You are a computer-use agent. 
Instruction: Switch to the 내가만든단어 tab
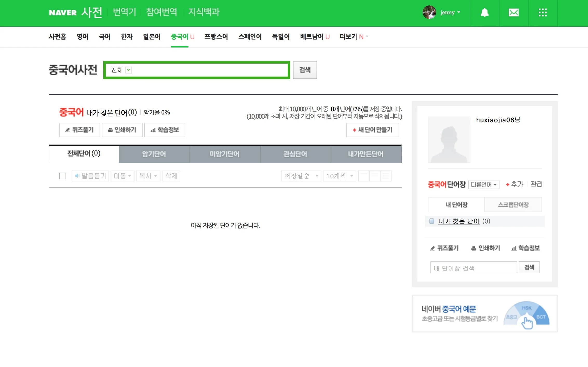(x=366, y=154)
